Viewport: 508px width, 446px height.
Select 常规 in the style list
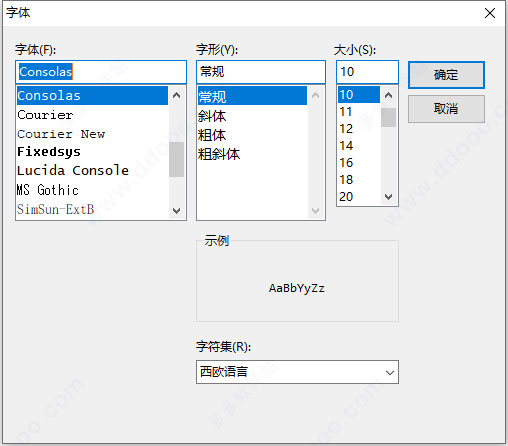(x=252, y=97)
